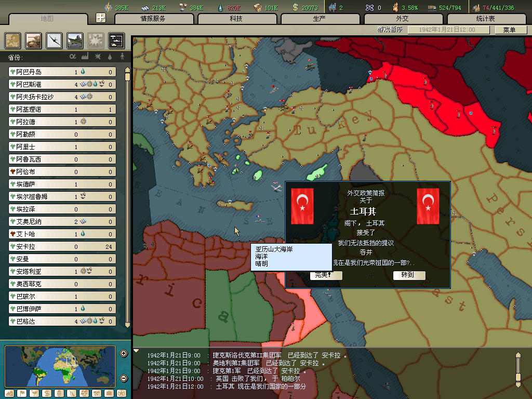Select province 阿夫扬卡拉沙 in list
Viewport: 532px width, 399px height.
[62, 97]
